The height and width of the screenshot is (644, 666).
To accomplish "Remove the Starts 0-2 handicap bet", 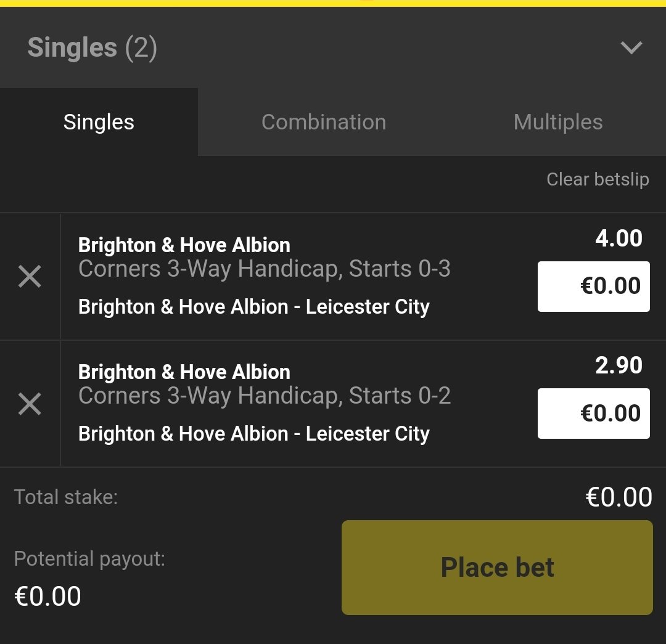I will pyautogui.click(x=30, y=404).
